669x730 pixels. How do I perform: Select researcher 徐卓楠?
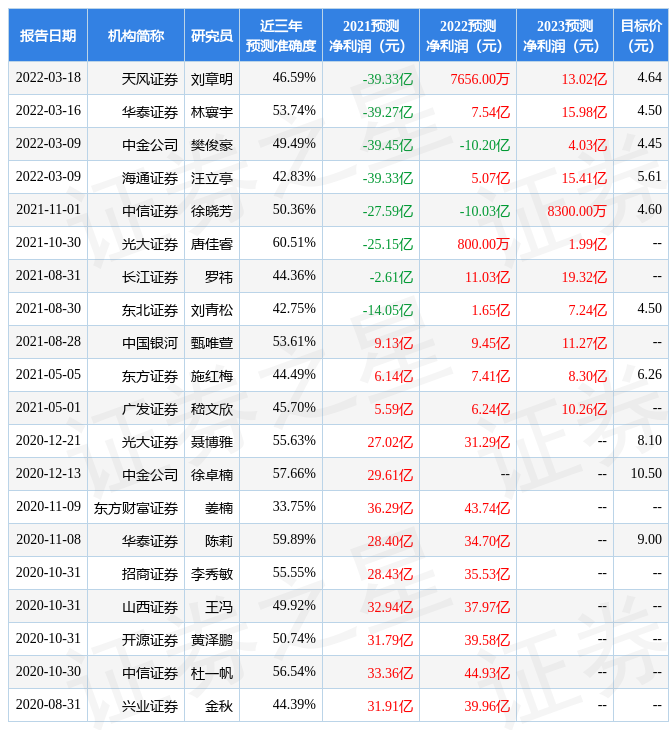pyautogui.click(x=212, y=475)
